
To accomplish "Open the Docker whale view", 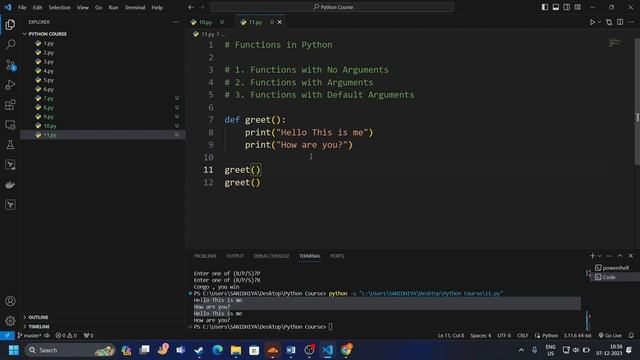I will pyautogui.click(x=10, y=185).
